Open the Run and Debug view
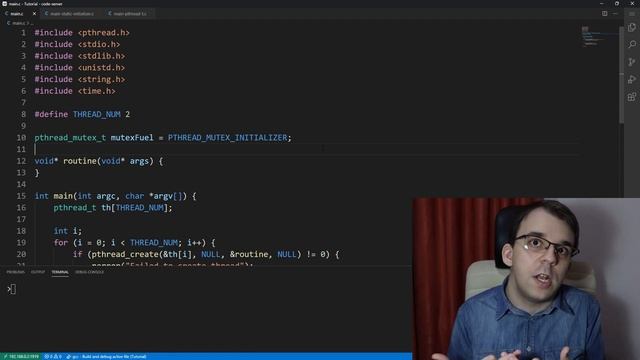Viewport: 640px width, 360px height. 632,80
